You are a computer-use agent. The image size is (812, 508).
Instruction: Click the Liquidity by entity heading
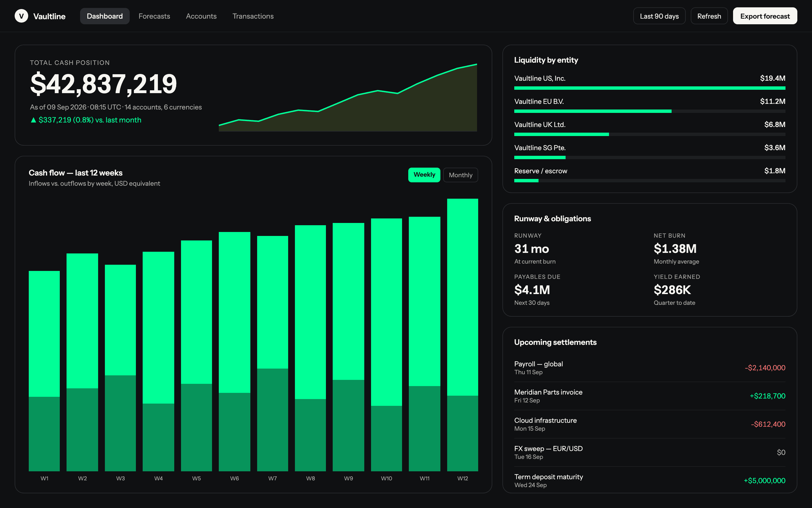(x=546, y=60)
